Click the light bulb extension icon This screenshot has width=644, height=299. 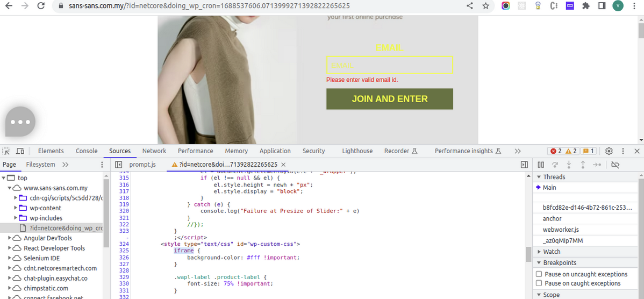pos(538,6)
